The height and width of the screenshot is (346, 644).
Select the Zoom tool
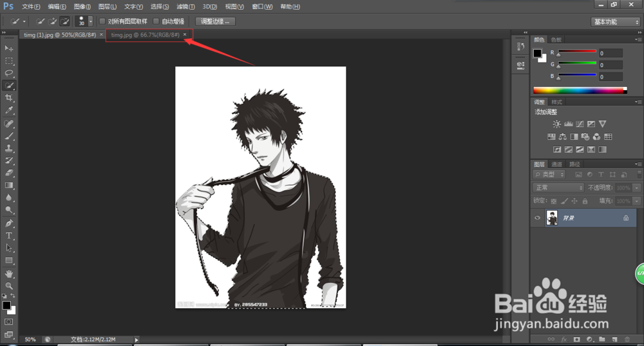(x=8, y=286)
